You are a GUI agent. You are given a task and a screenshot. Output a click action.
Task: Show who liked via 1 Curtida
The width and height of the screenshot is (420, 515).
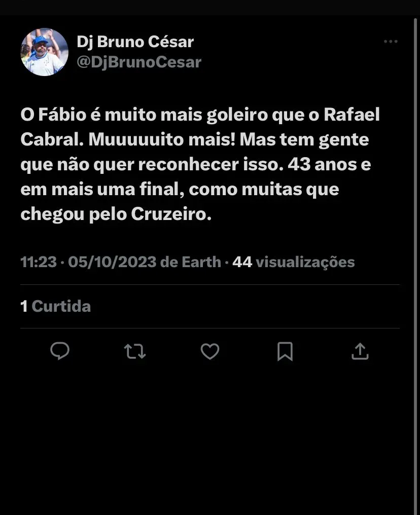(x=56, y=306)
